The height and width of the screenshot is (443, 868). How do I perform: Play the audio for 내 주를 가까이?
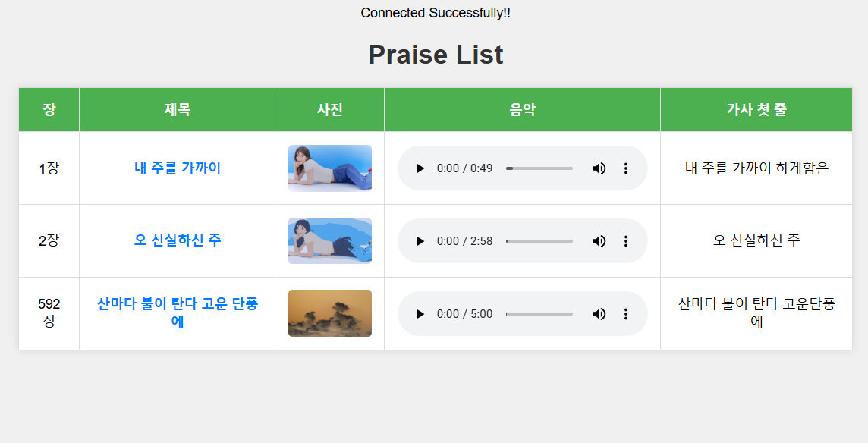(420, 168)
